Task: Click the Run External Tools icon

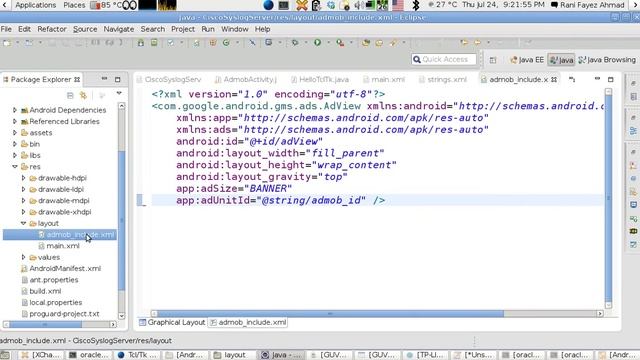Action: click(x=340, y=42)
